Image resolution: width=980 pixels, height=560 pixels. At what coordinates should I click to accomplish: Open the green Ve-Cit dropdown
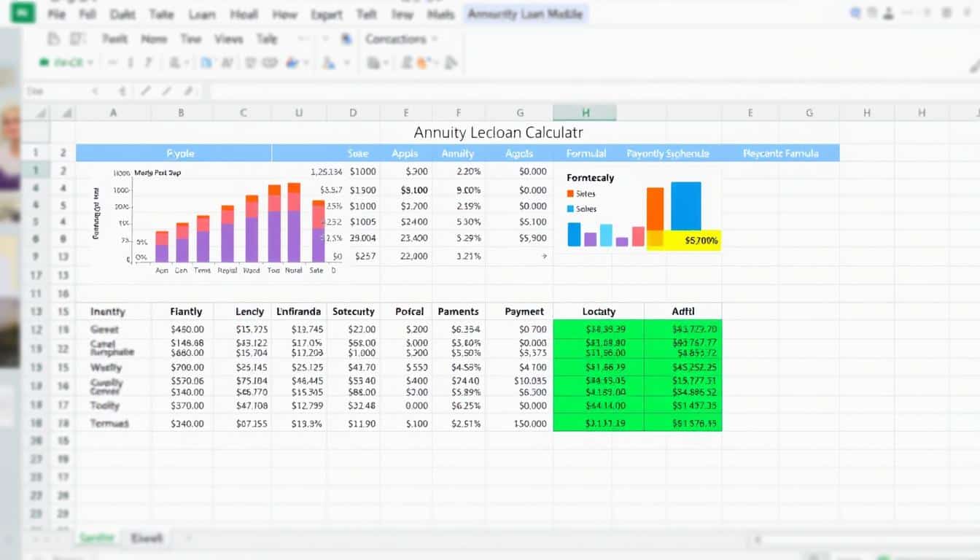coord(66,63)
